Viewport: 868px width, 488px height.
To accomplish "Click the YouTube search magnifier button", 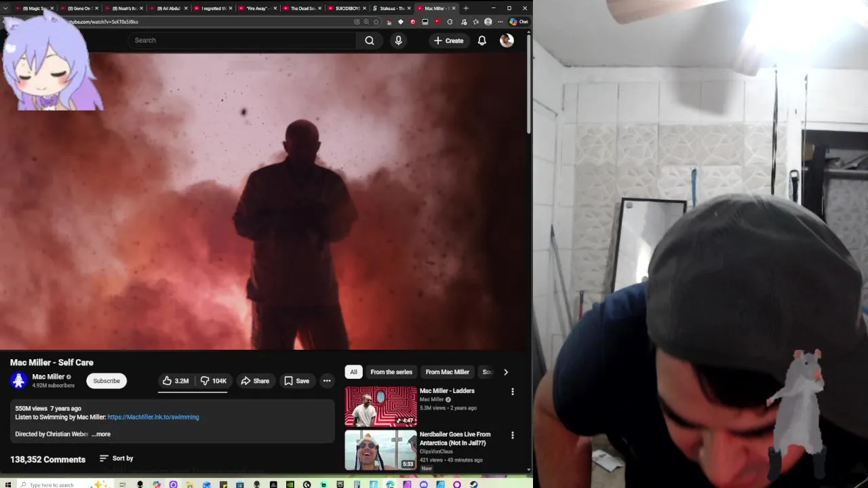I will point(369,41).
